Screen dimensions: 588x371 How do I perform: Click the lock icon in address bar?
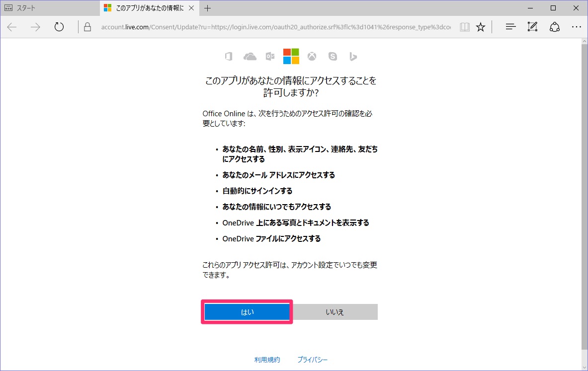pyautogui.click(x=87, y=27)
